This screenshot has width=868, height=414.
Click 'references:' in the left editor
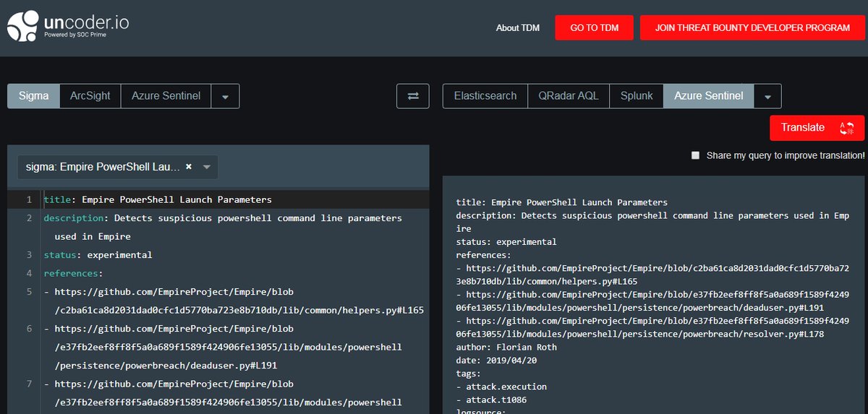(x=73, y=274)
